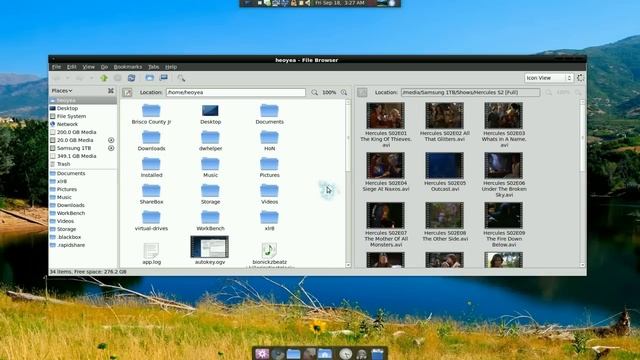Click the volume icon in top panel
Screen dimensions: 640x360
(308, 3)
